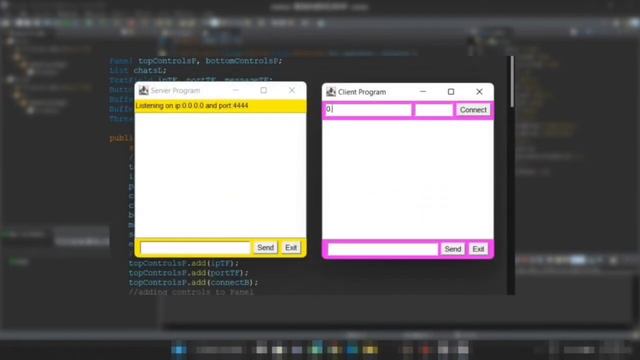Image resolution: width=640 pixels, height=360 pixels.
Task: Click code line 'topControlsP.add(ipTF);'
Action: pyautogui.click(x=183, y=263)
